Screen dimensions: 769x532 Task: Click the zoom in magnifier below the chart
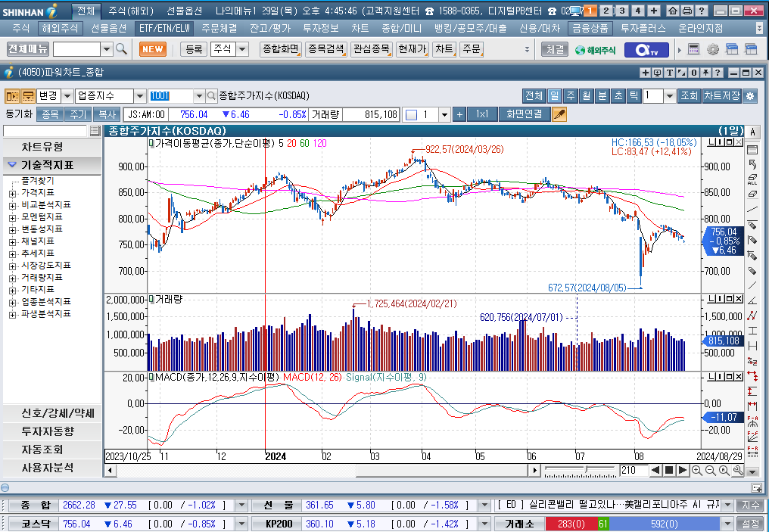[x=696, y=471]
